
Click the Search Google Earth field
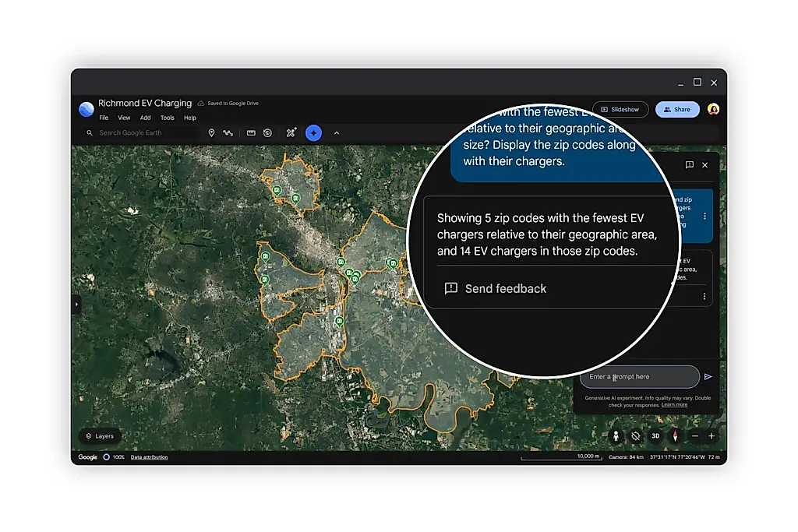[x=140, y=132]
